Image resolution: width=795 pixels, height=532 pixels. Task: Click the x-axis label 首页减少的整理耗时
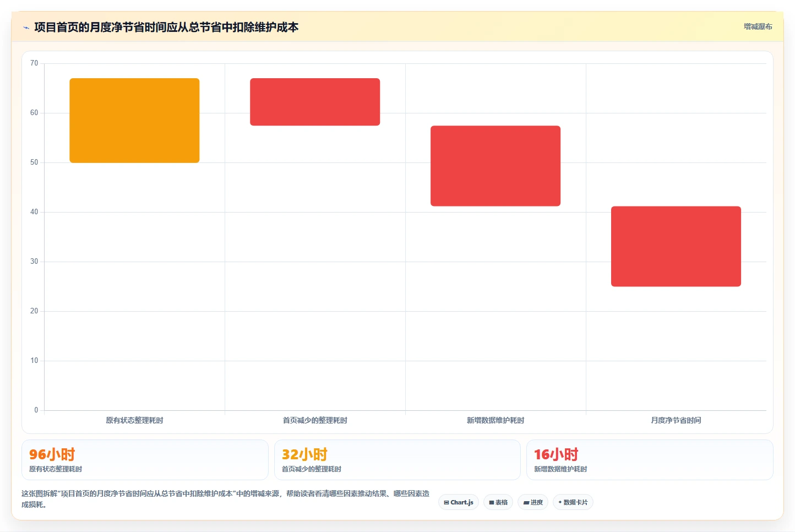[x=315, y=420]
